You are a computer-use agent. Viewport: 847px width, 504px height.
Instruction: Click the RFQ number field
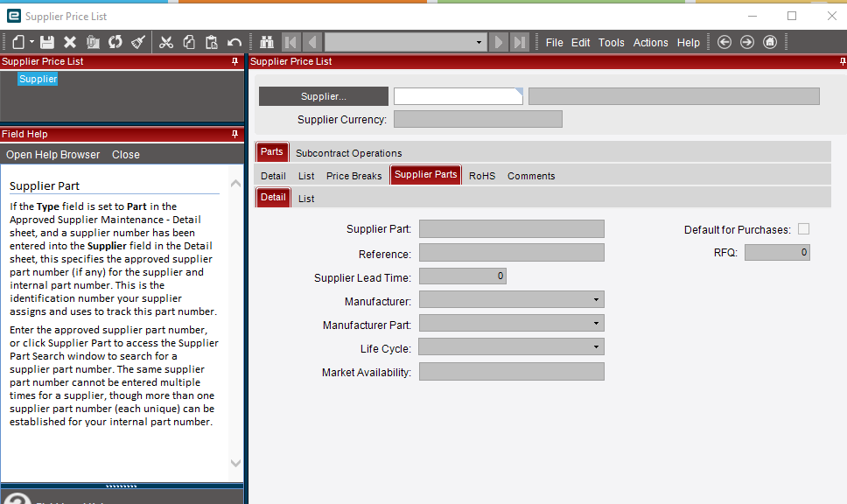click(777, 252)
